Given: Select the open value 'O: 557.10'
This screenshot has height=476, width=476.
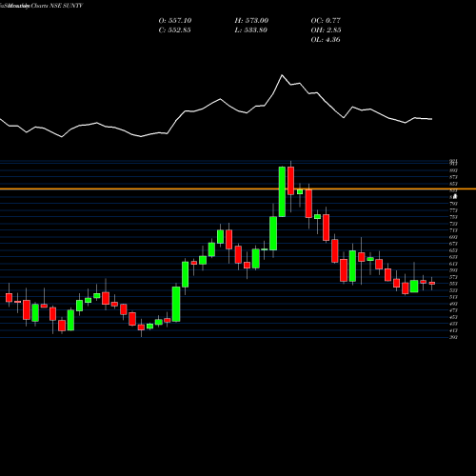Looking at the screenshot, I should click(x=175, y=21).
